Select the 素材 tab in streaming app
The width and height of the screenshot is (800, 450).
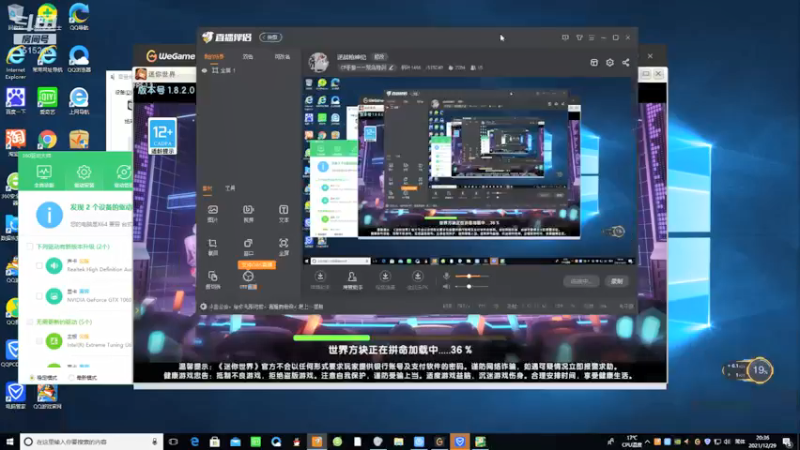coord(207,188)
